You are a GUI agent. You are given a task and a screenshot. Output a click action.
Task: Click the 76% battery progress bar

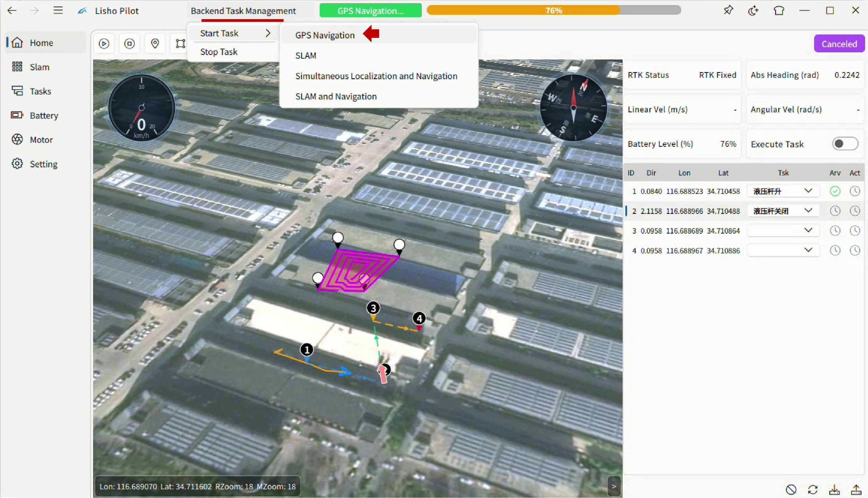pyautogui.click(x=554, y=10)
